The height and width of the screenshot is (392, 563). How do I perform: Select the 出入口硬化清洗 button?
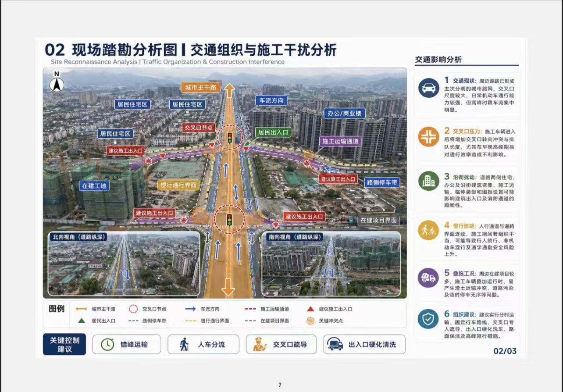[364, 345]
